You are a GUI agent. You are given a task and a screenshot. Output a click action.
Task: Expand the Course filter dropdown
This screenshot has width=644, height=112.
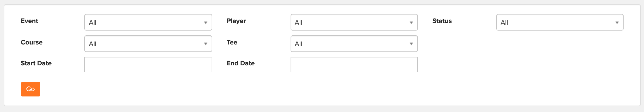click(x=148, y=44)
